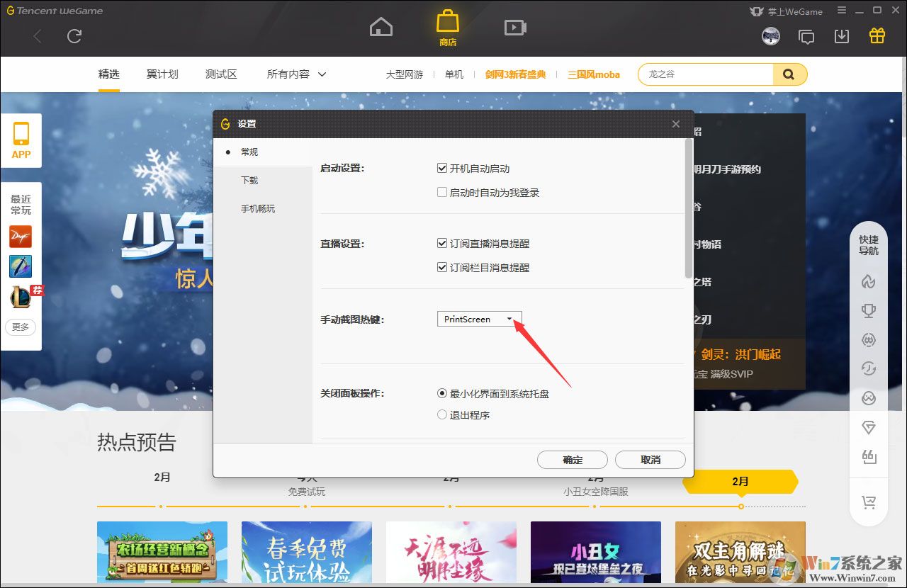Screen dimensions: 907x588
Task: Click the yellow gift icon in top right
Action: [877, 35]
